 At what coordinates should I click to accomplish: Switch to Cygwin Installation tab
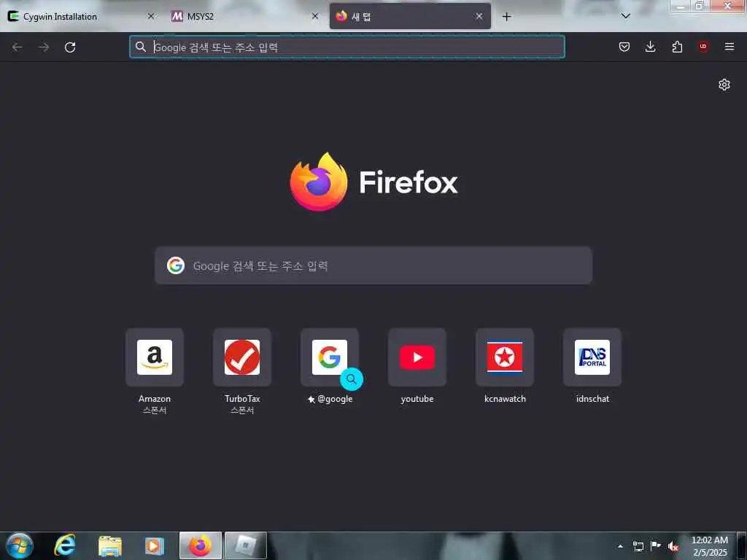pos(82,16)
